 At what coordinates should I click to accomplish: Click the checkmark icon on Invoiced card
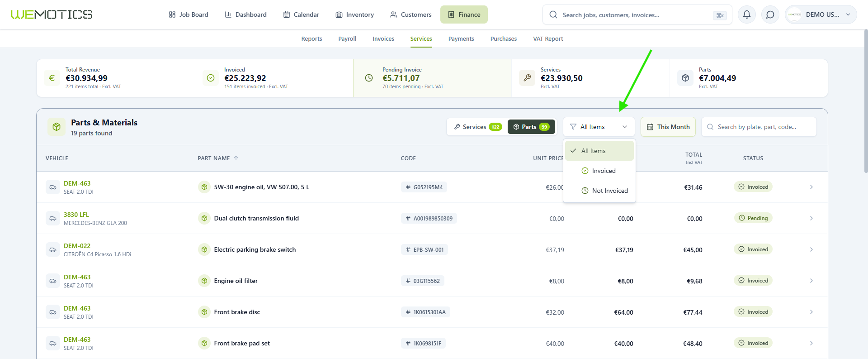click(211, 78)
